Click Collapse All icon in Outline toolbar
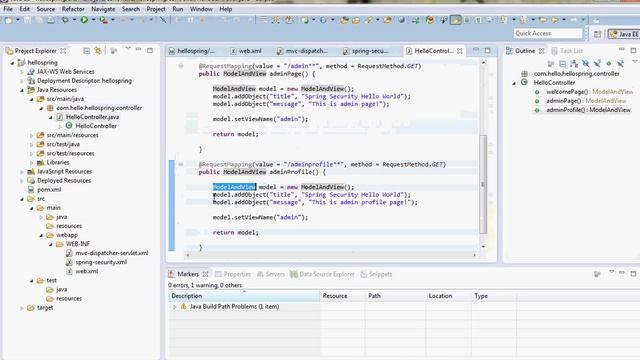The height and width of the screenshot is (360, 640). [x=562, y=64]
